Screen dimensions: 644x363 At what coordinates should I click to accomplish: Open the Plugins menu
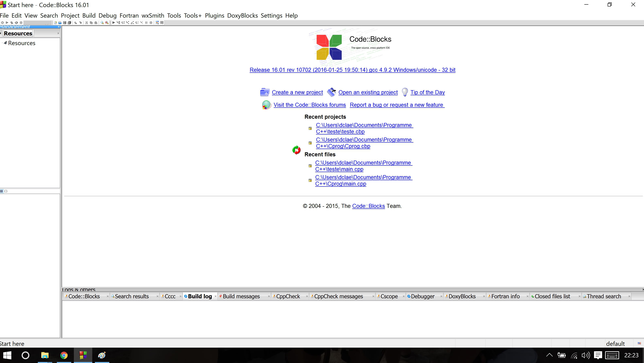pyautogui.click(x=214, y=16)
